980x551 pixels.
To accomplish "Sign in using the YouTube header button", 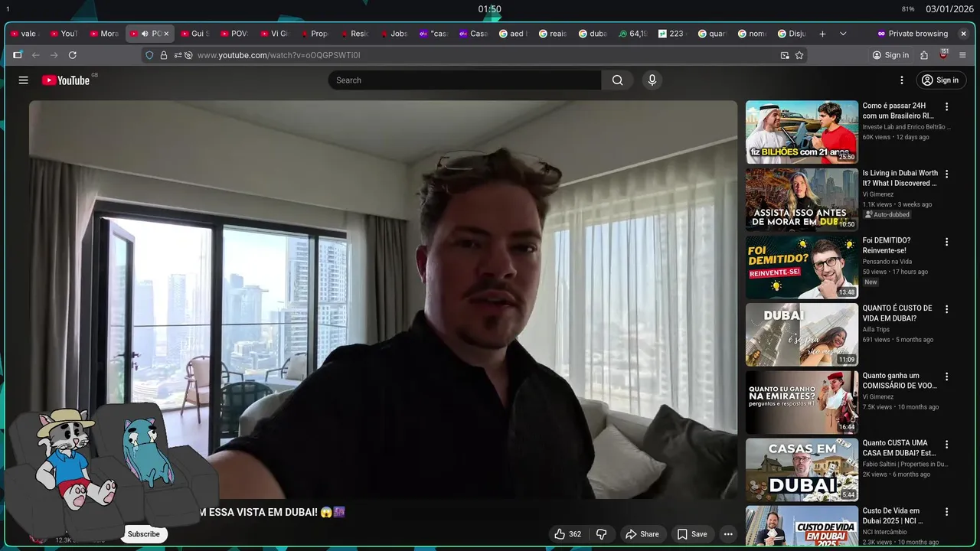I will 941,80.
